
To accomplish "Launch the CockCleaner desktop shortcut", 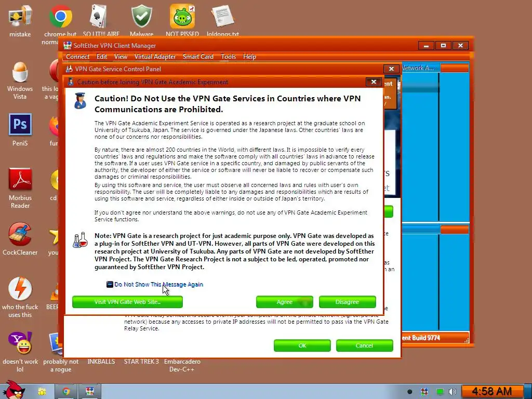I will pyautogui.click(x=20, y=234).
